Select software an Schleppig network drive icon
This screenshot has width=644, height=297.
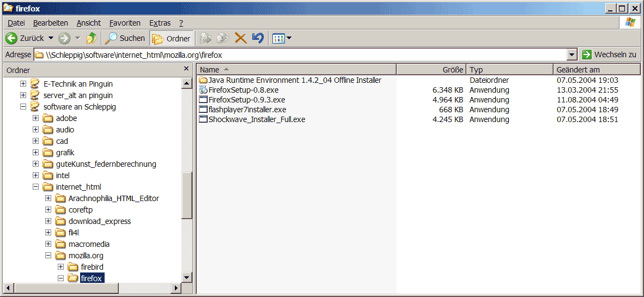[x=35, y=107]
